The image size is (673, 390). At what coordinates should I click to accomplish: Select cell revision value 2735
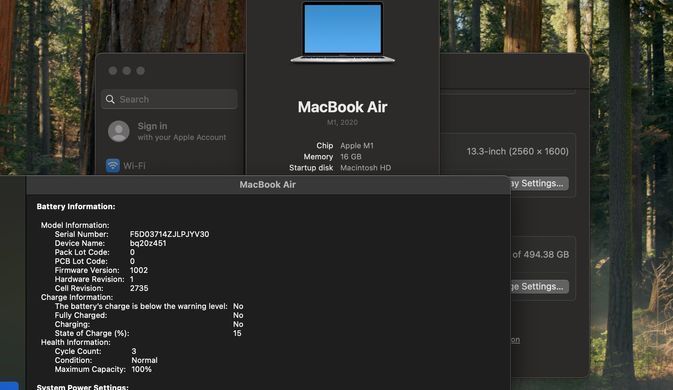(x=139, y=288)
